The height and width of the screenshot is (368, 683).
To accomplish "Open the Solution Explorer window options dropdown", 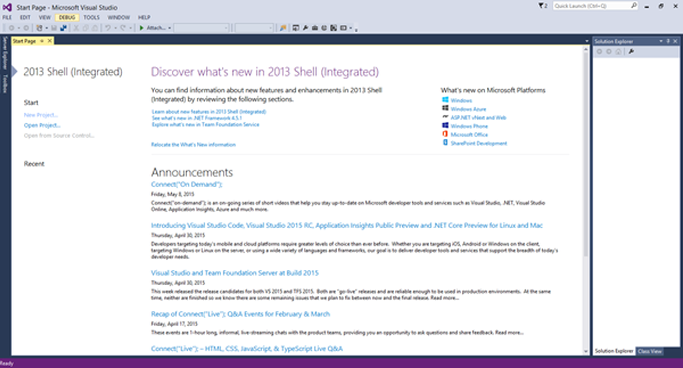I will (x=661, y=41).
